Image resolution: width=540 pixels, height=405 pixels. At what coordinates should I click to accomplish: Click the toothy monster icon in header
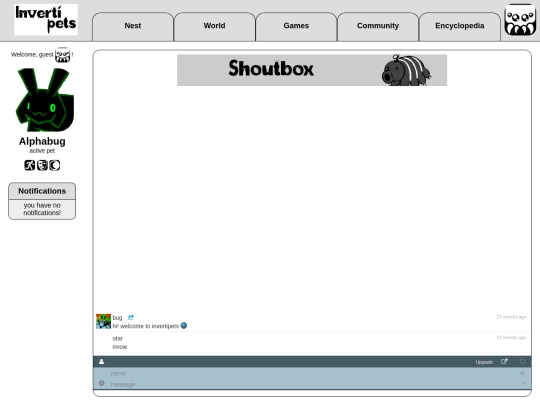pos(520,20)
